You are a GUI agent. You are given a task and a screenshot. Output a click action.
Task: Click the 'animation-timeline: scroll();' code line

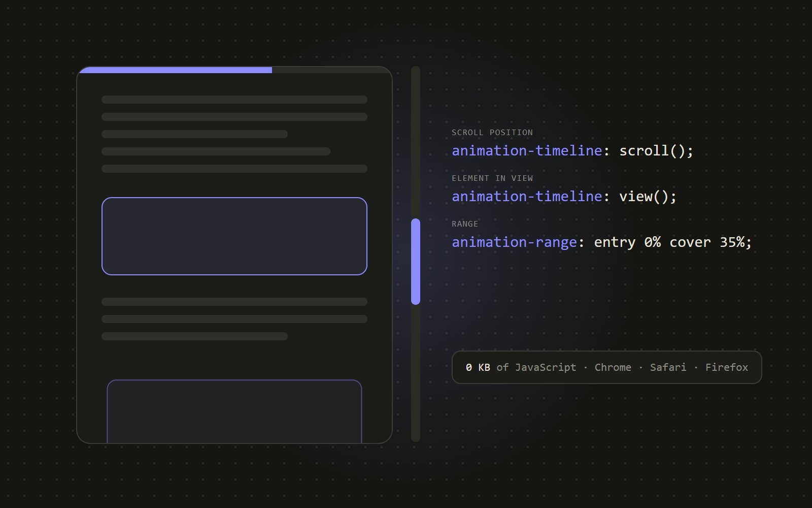[x=572, y=151]
